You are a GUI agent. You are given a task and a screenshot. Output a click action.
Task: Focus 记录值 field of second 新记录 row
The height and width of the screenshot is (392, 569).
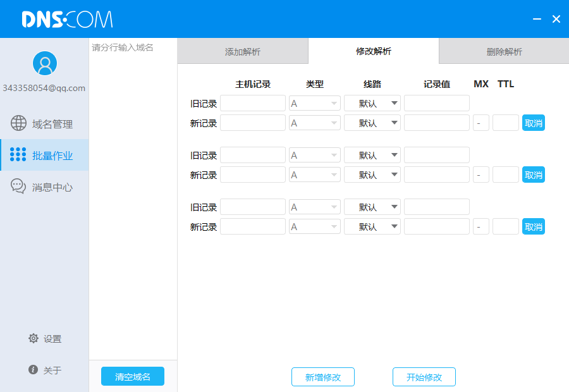(437, 175)
